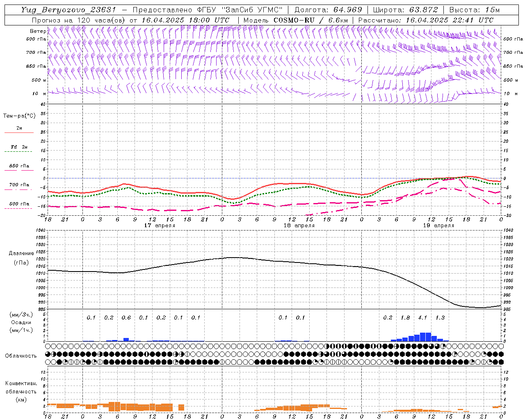This screenshot has height=420, width=525.
Task: Select the "19 апреля" date label
Action: [438, 226]
